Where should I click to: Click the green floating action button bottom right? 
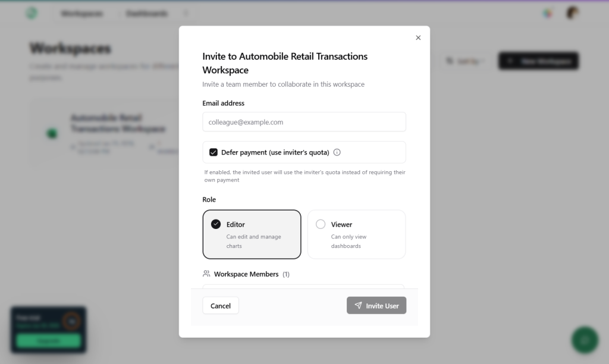[584, 340]
